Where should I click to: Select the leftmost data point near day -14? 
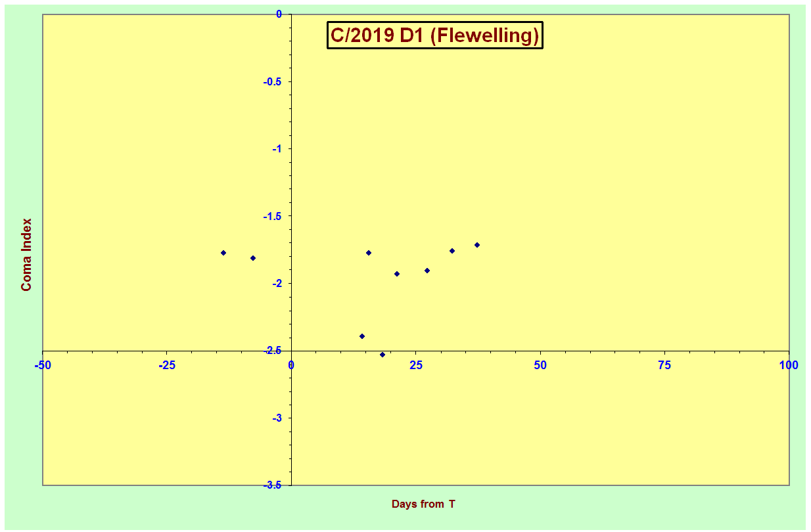[x=223, y=253]
